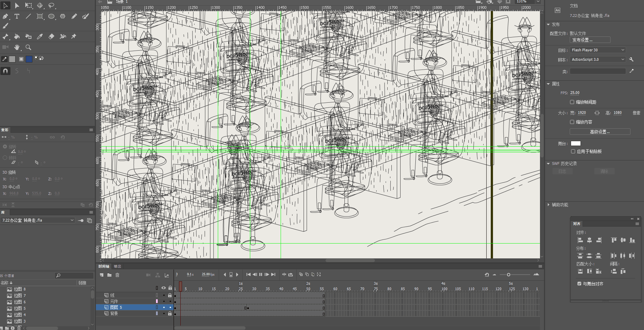
Task: Toggle the Snap to Objects magnet
Action: tap(5, 71)
